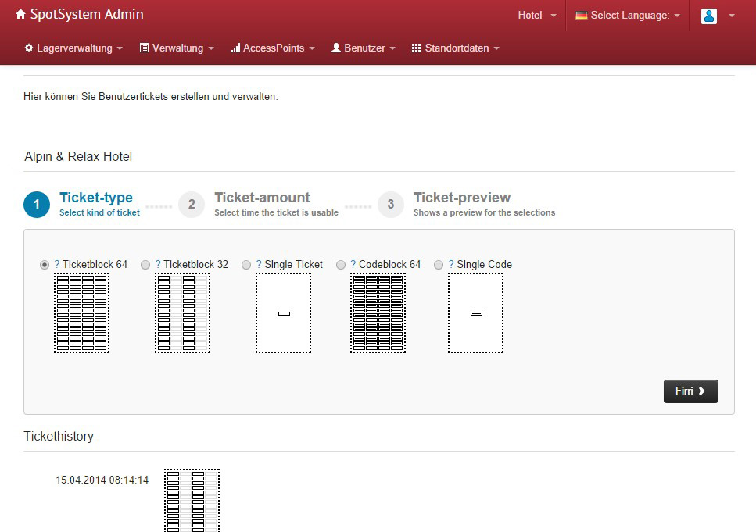Open the Benutzer menu

click(x=364, y=48)
